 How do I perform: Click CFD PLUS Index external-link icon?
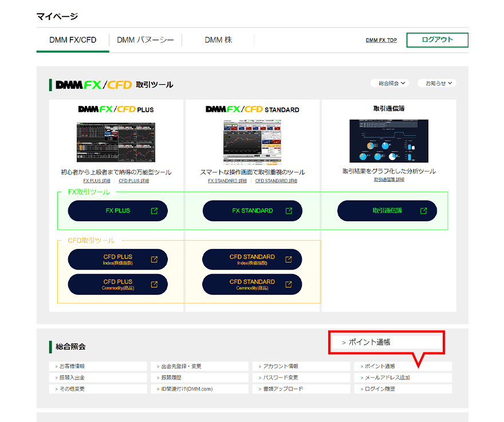[154, 259]
